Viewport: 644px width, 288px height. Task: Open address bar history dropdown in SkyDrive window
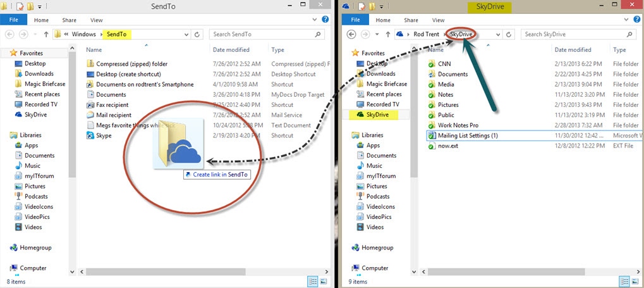coord(498,35)
